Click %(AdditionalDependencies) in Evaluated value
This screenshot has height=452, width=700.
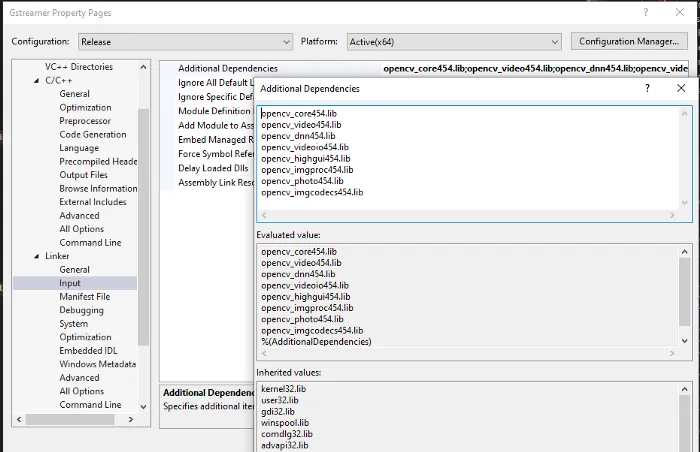316,342
